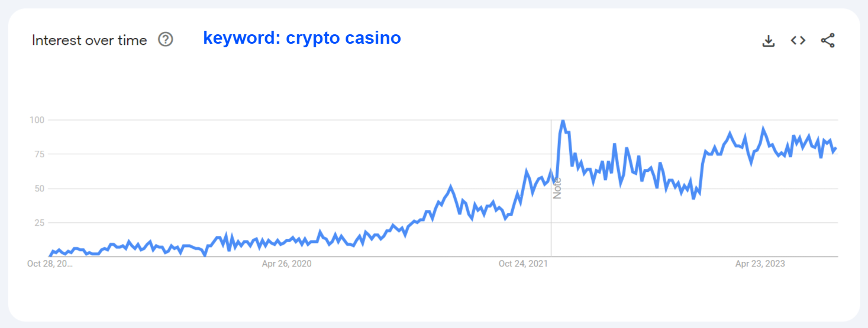Open the Note marker on the chart
Image resolution: width=868 pixels, height=328 pixels.
557,187
